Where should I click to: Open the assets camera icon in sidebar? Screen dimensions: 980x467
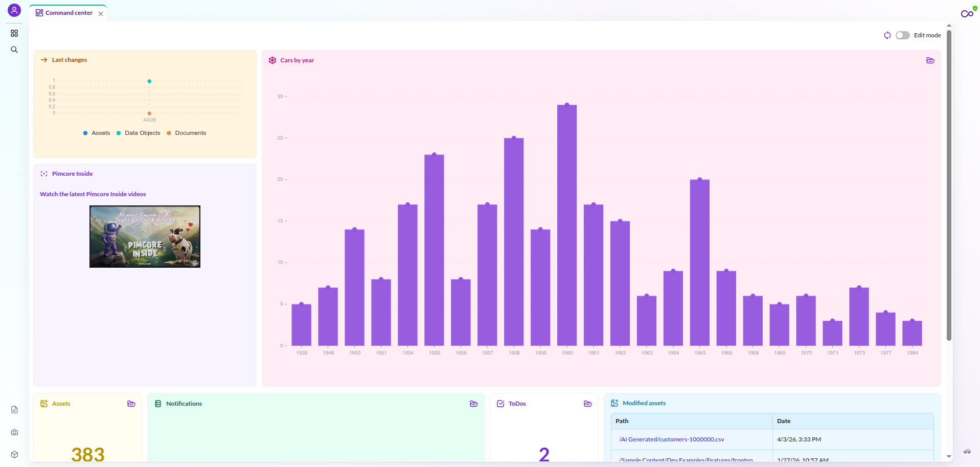coord(14,432)
